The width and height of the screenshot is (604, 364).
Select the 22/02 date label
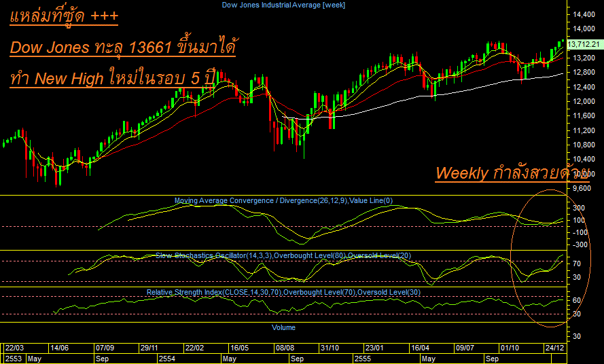(x=194, y=348)
